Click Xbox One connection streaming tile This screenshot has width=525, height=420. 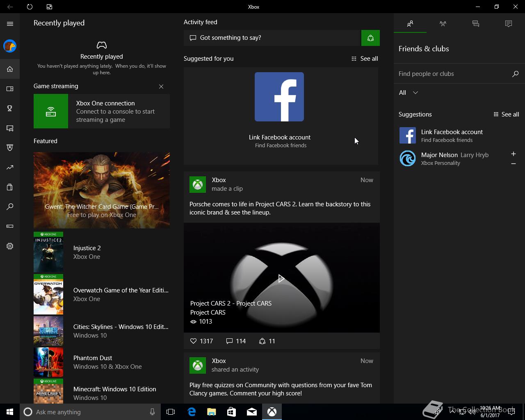102,111
